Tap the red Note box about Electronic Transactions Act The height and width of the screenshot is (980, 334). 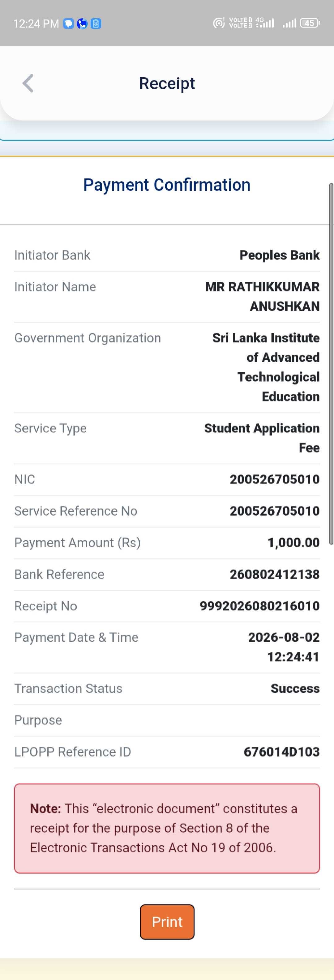point(167,828)
